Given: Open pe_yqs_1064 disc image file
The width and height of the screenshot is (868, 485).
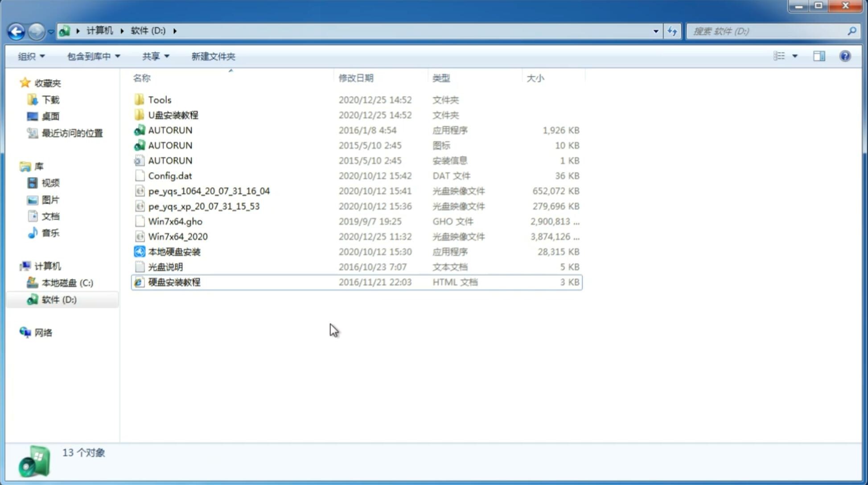Looking at the screenshot, I should (x=209, y=191).
